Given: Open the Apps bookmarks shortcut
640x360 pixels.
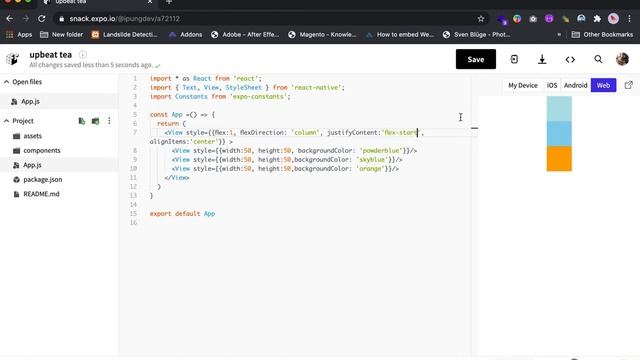Looking at the screenshot, I should point(19,35).
